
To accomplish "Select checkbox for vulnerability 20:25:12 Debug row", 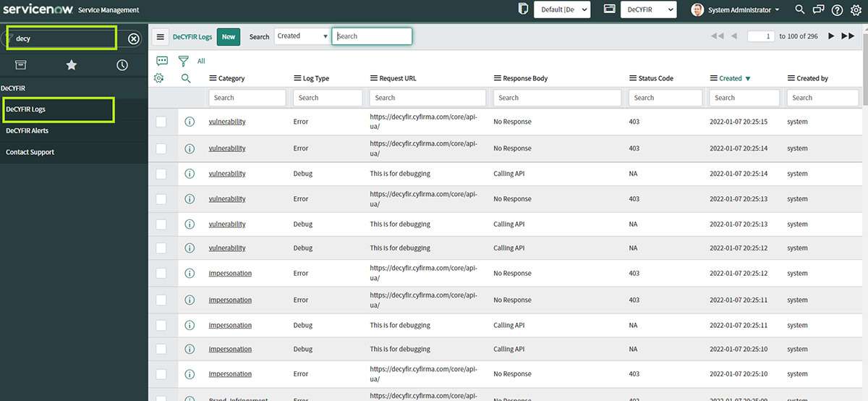I will click(x=161, y=248).
